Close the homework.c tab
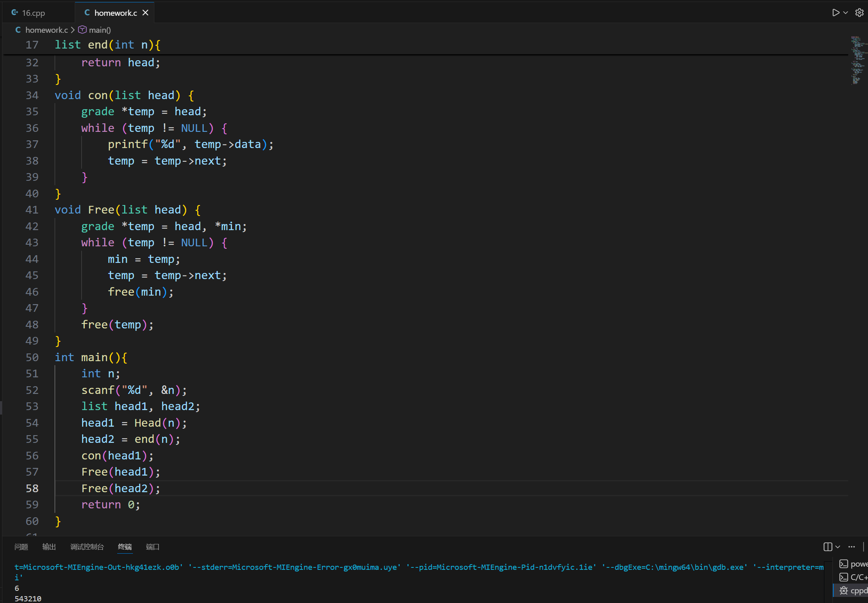 [x=145, y=13]
